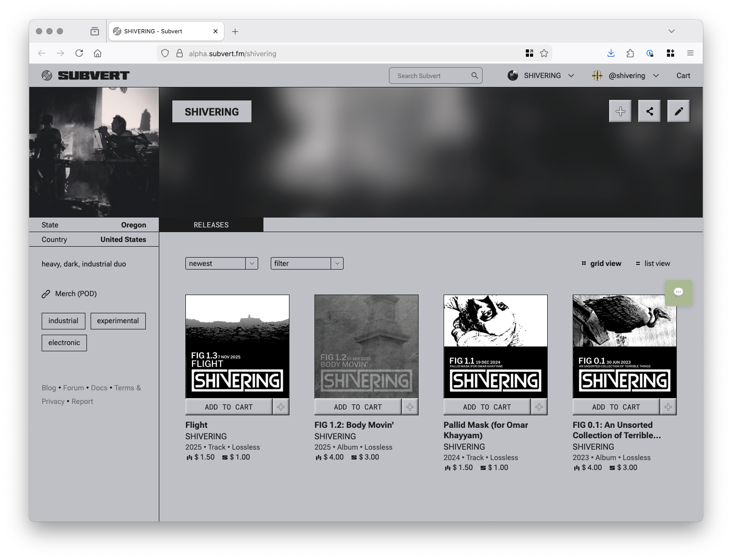
Task: Click the pencil edit profile icon
Action: (x=678, y=111)
